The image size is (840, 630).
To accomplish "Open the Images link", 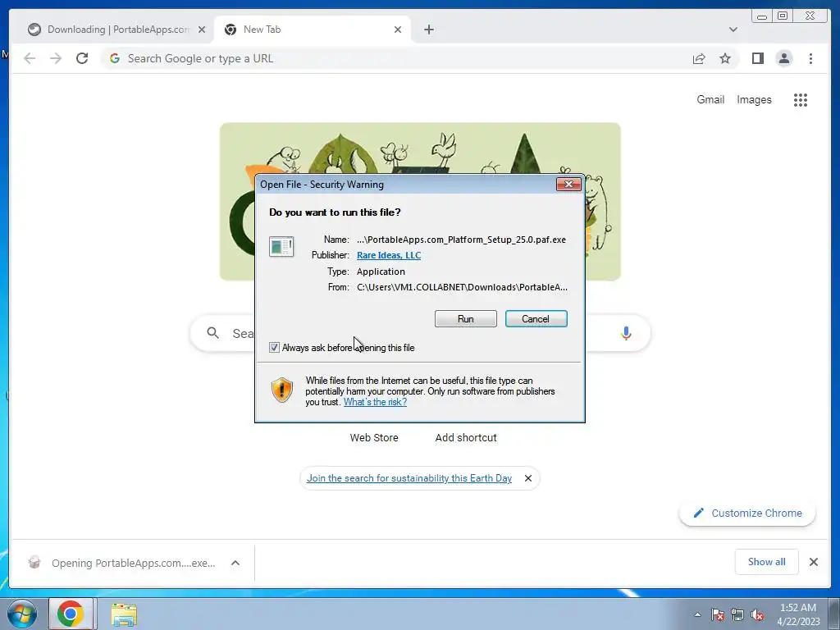I will (x=754, y=99).
